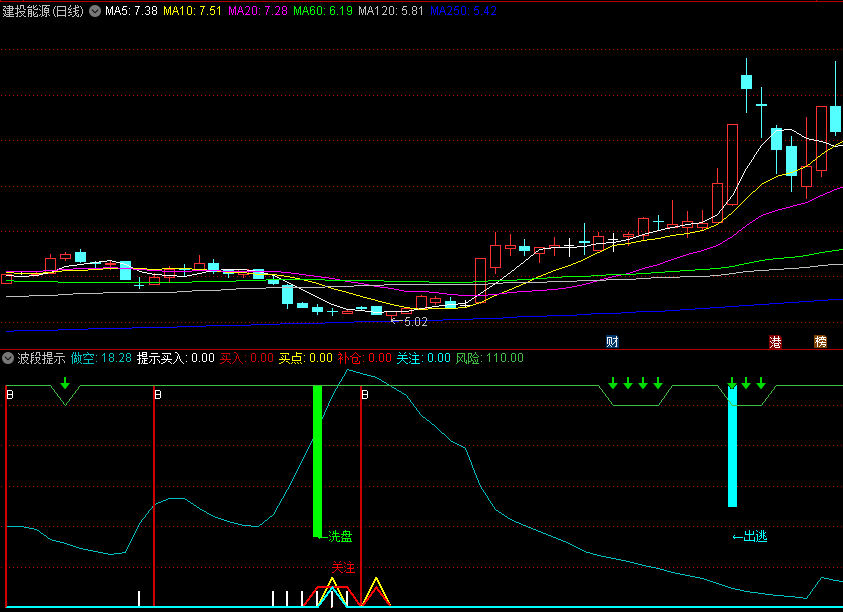The height and width of the screenshot is (612, 843).
Task: Click the tall cyan 出逃 bar
Action: pyautogui.click(x=732, y=446)
